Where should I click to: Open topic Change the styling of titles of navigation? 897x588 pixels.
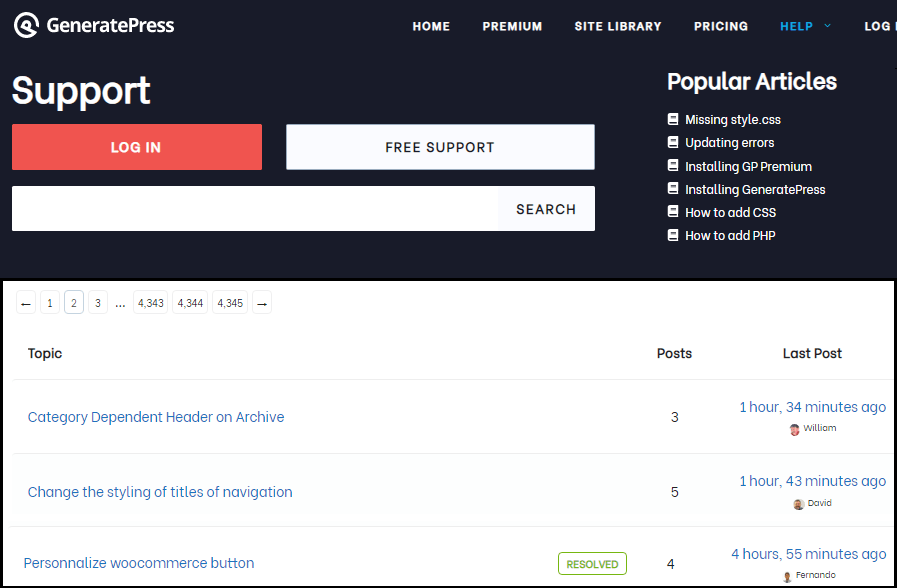pyautogui.click(x=160, y=492)
